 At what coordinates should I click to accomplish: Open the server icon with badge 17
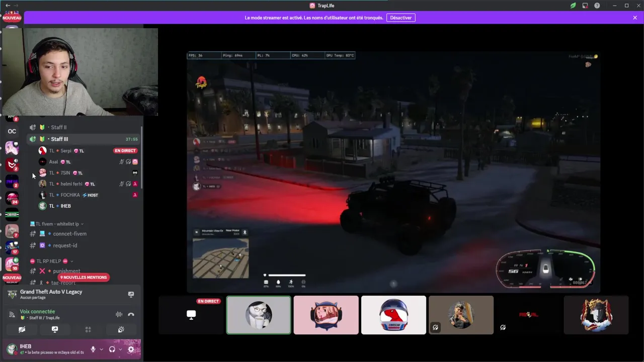pos(12,247)
